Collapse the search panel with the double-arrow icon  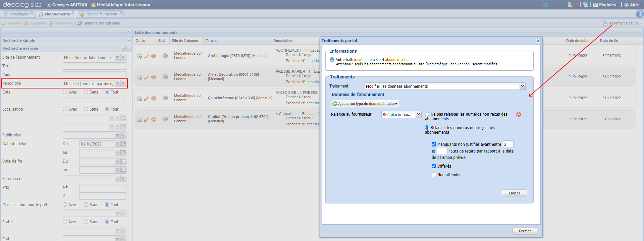pos(129,33)
